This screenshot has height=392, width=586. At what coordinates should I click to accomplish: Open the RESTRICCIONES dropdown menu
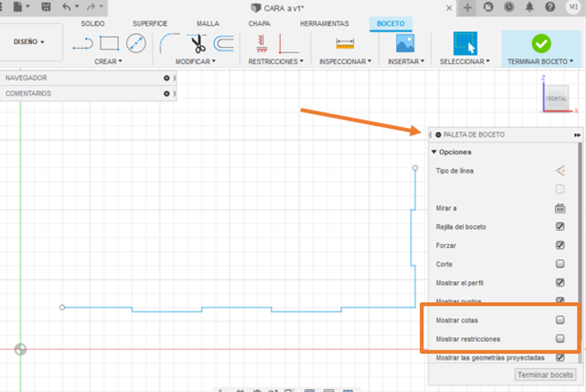click(x=276, y=61)
